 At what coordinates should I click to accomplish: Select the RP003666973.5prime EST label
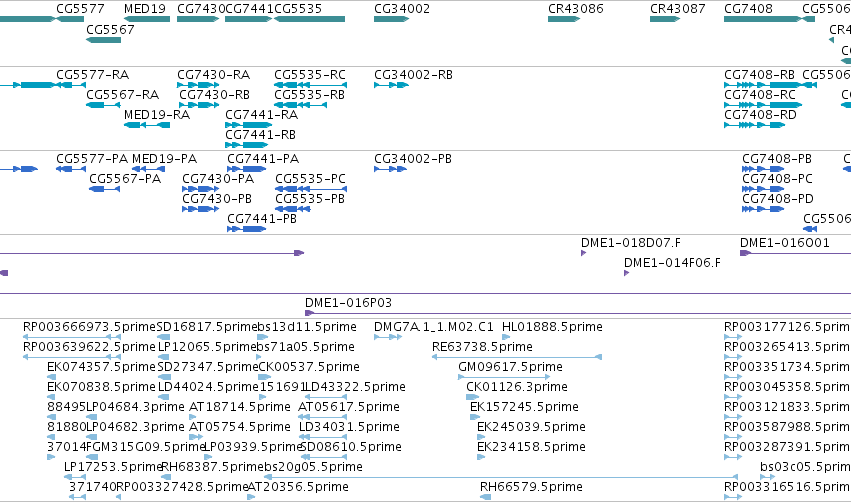pos(90,327)
